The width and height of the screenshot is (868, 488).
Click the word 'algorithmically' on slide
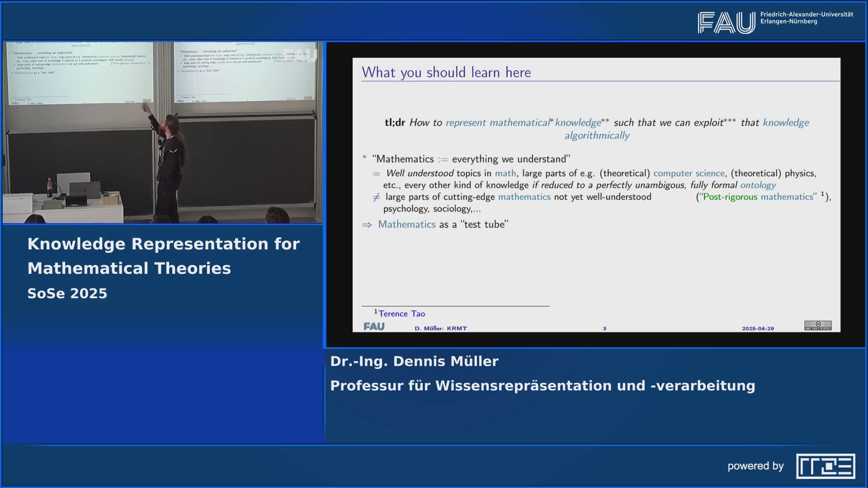tap(597, 136)
